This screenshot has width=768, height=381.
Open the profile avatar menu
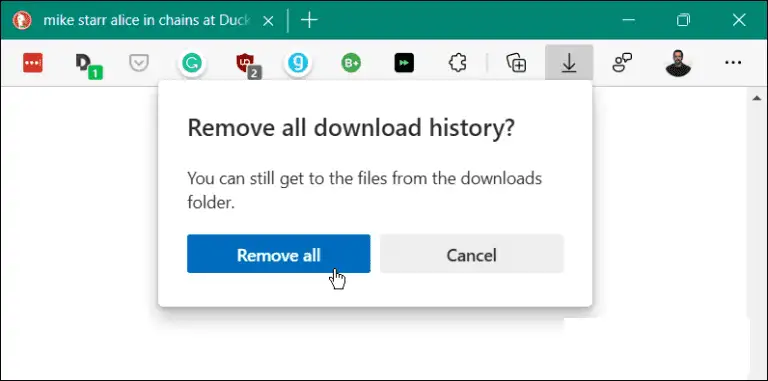coord(678,63)
